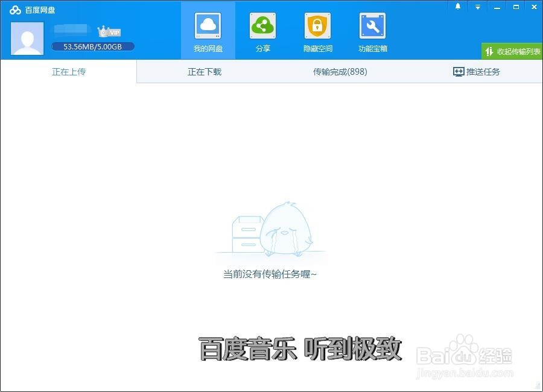
Task: Click the notification bell icon
Action: click(458, 7)
